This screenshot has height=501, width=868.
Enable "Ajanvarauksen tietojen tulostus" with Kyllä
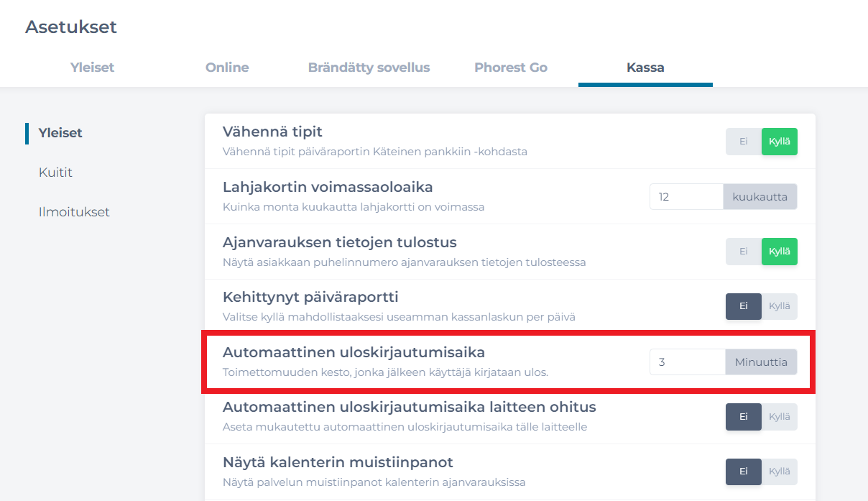coord(779,251)
